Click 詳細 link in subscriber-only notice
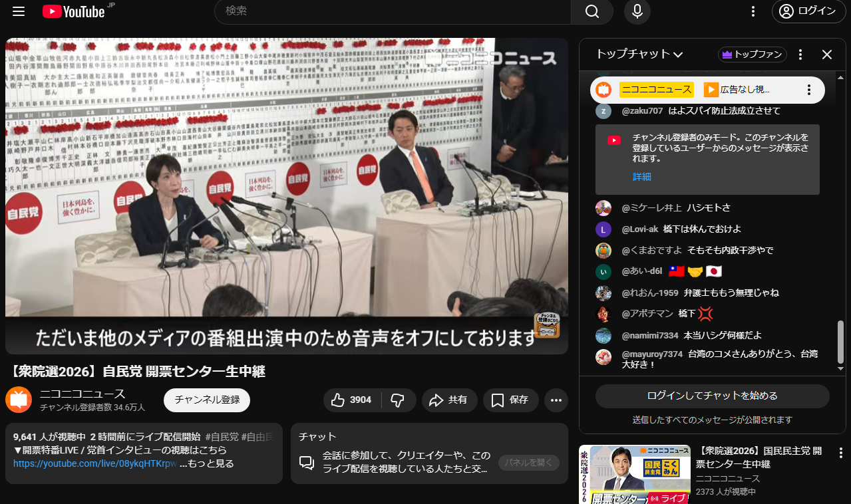The width and height of the screenshot is (851, 504). tap(642, 177)
